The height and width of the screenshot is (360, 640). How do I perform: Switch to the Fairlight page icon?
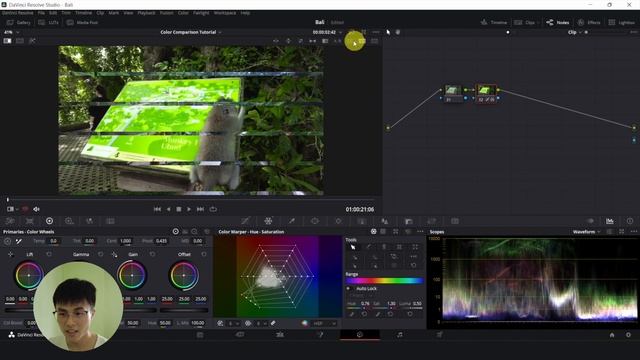coord(400,335)
